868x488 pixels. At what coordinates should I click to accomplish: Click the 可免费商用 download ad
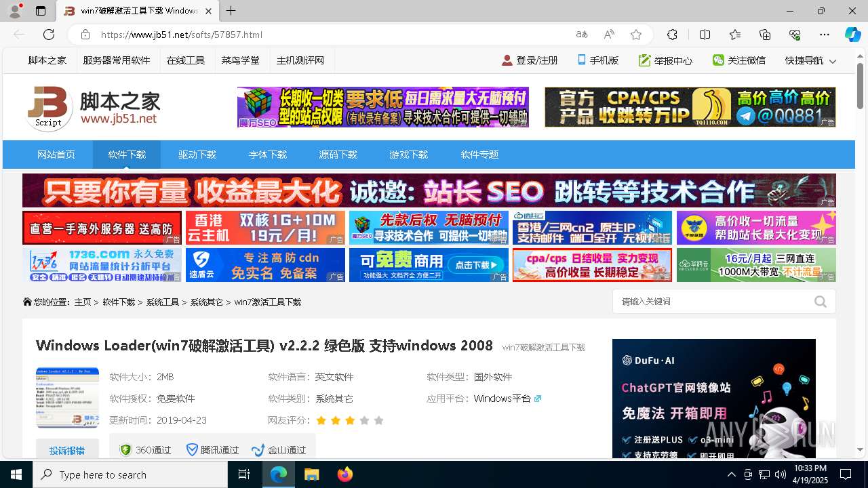(429, 265)
